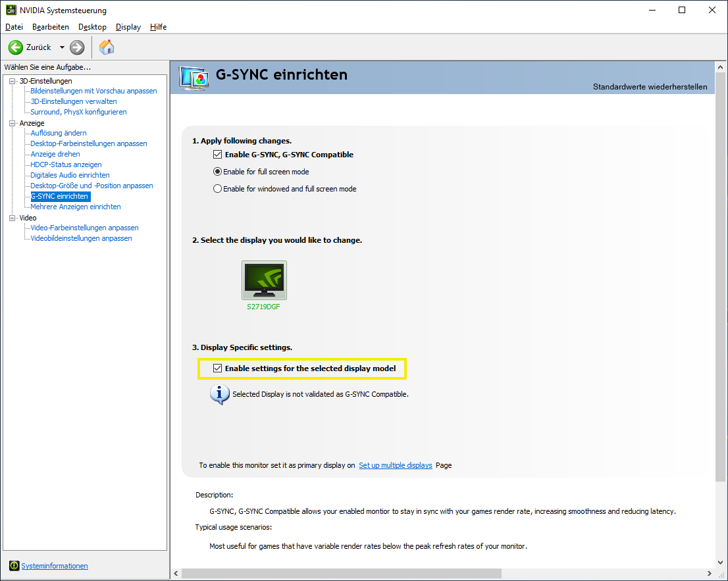This screenshot has height=581, width=728.
Task: Collapse the 3D-Einstellungen tree node
Action: coord(13,81)
